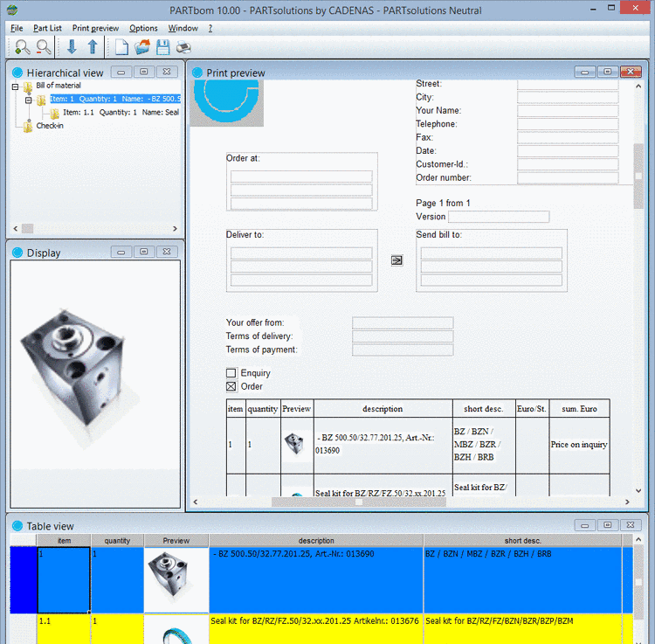Viewport: 655px width, 644px height.
Task: Click the cylinder thumbnail in Table view row 1
Action: pyautogui.click(x=170, y=575)
